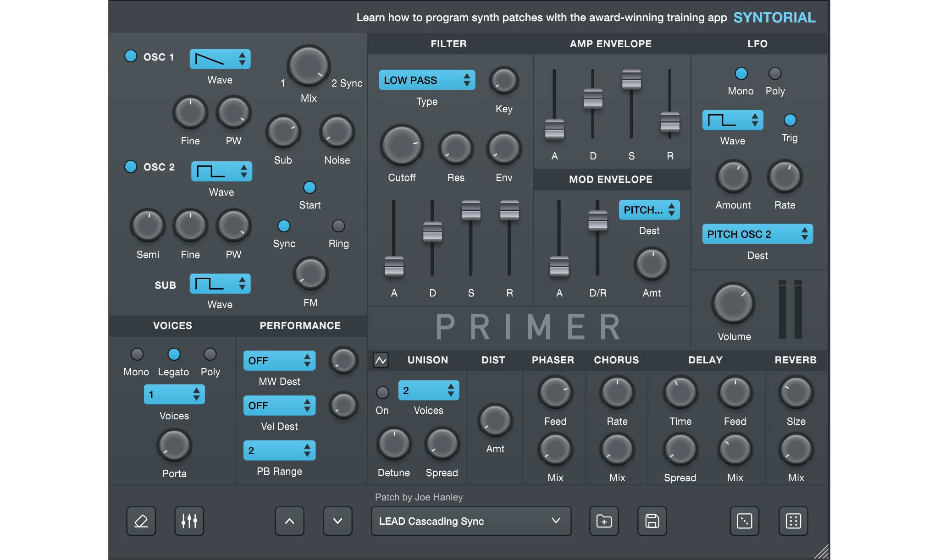
Task: Turn on the Unison On toggle
Action: [382, 393]
